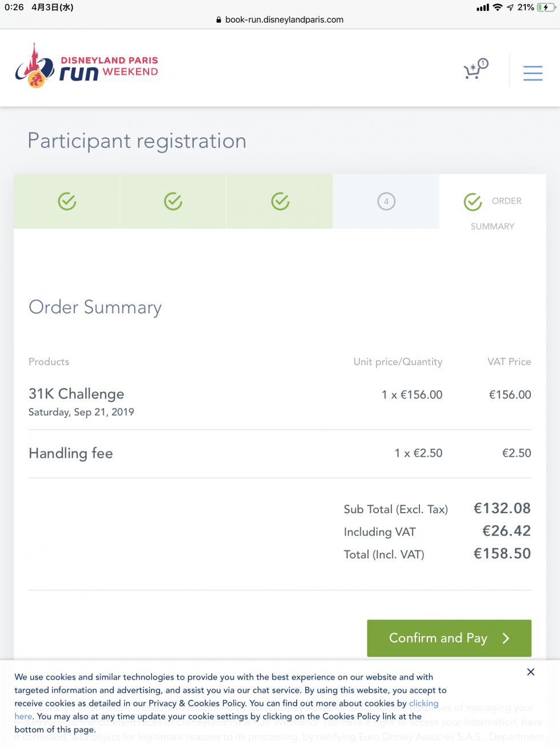The image size is (560, 747).
Task: Tap the URL address bar
Action: (x=280, y=19)
